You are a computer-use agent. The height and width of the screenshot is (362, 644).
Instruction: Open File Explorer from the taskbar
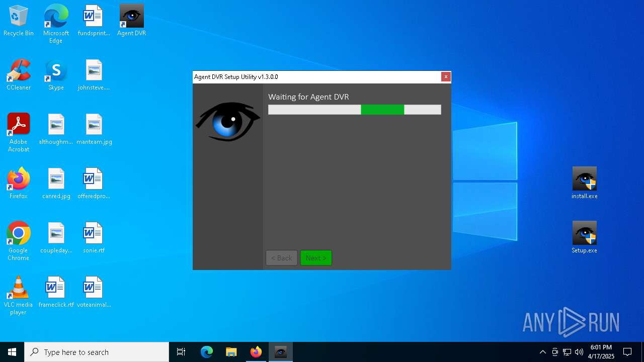pyautogui.click(x=231, y=352)
